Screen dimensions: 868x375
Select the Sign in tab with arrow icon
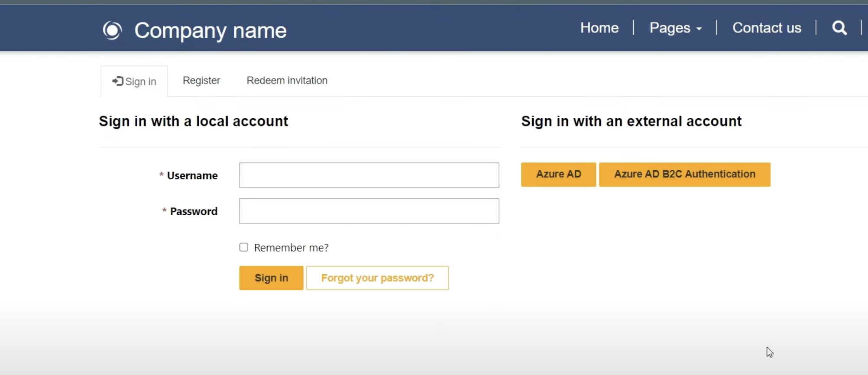[134, 81]
